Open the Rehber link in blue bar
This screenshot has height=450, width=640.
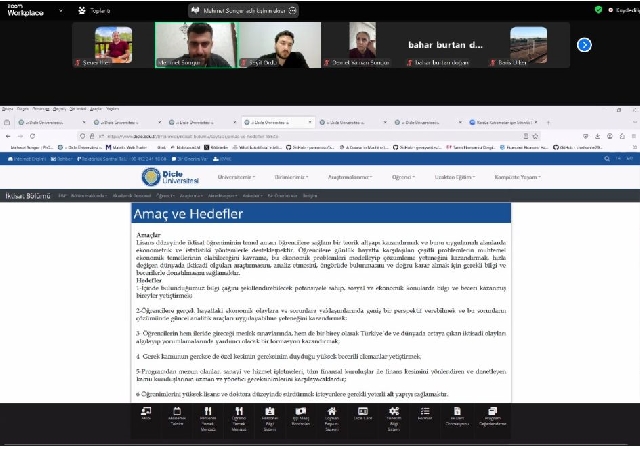(x=62, y=159)
